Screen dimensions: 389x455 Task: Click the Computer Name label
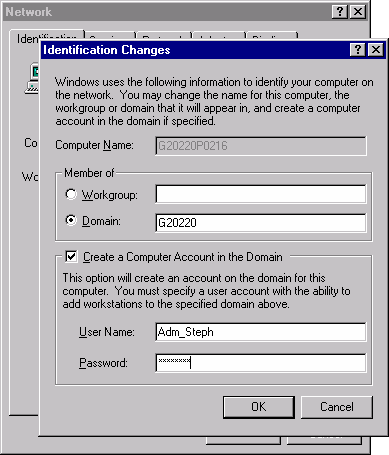point(94,145)
